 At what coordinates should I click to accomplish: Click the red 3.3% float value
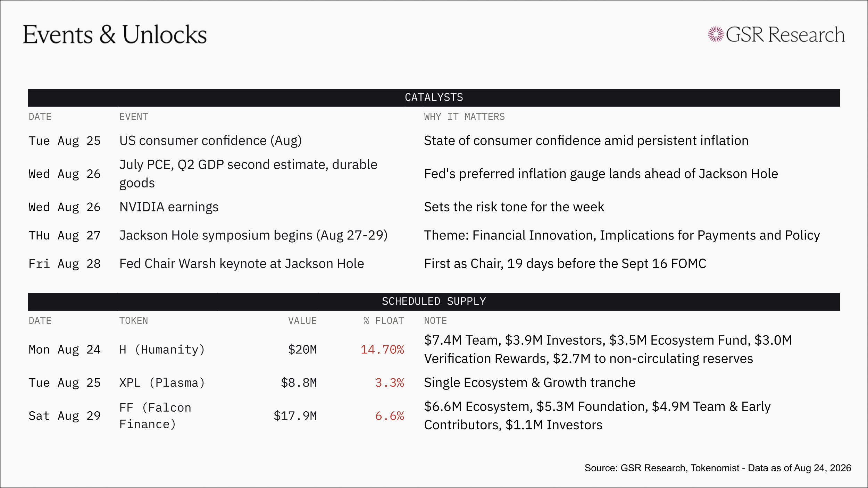[390, 383]
